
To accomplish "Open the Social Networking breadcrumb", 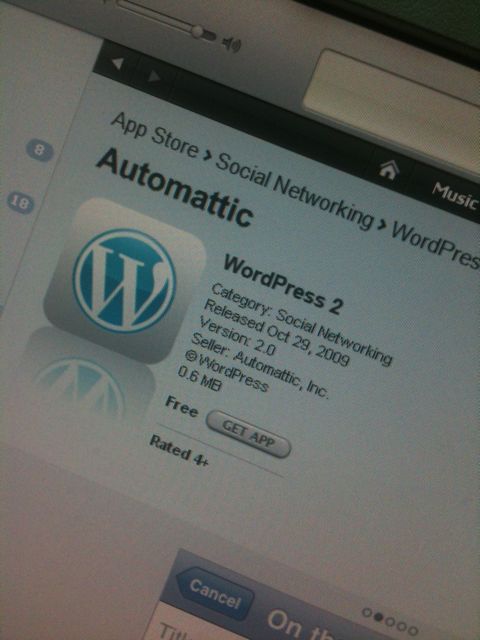I will coord(294,191).
